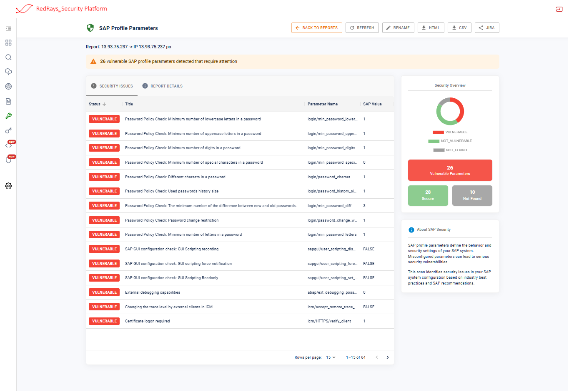
Task: Share report to JIRA
Action: coord(487,28)
